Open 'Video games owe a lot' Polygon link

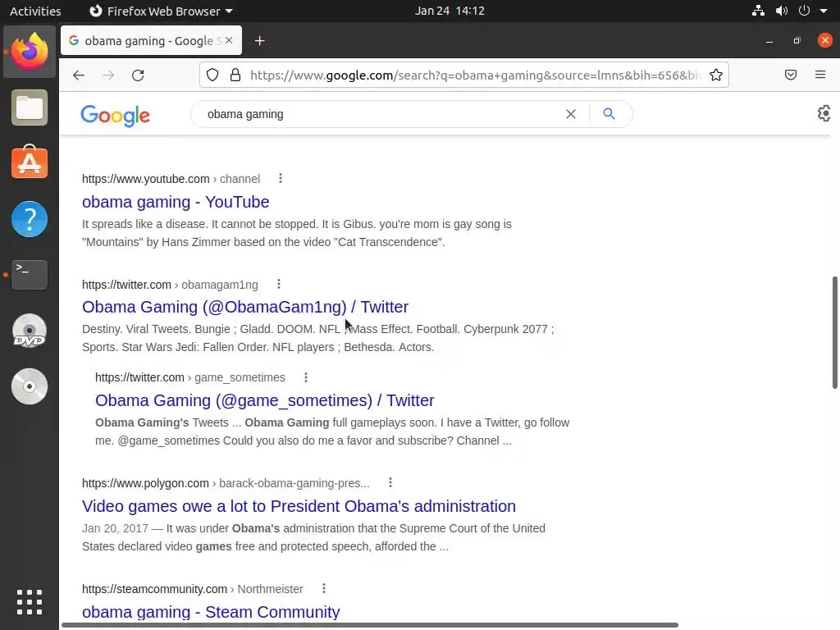tap(299, 505)
